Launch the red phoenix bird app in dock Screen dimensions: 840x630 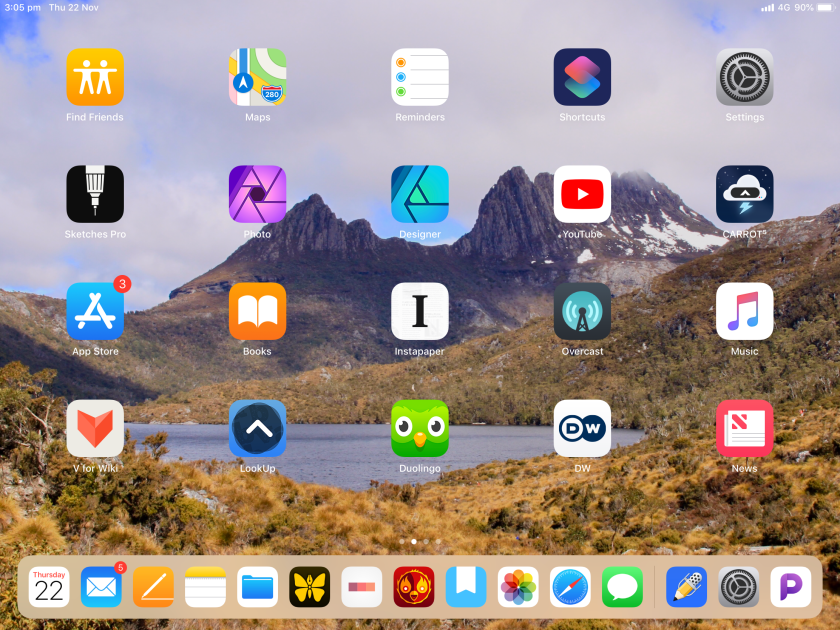click(x=414, y=587)
